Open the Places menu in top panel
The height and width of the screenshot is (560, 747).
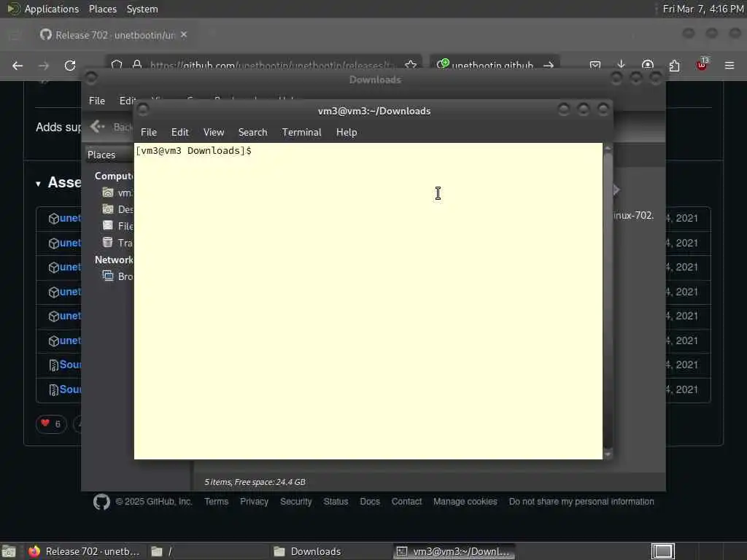coord(102,9)
